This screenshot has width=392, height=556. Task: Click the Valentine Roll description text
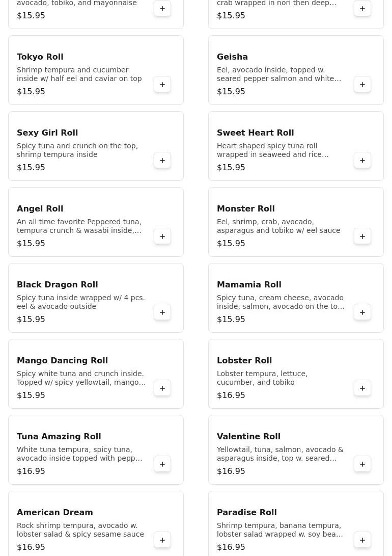(280, 454)
